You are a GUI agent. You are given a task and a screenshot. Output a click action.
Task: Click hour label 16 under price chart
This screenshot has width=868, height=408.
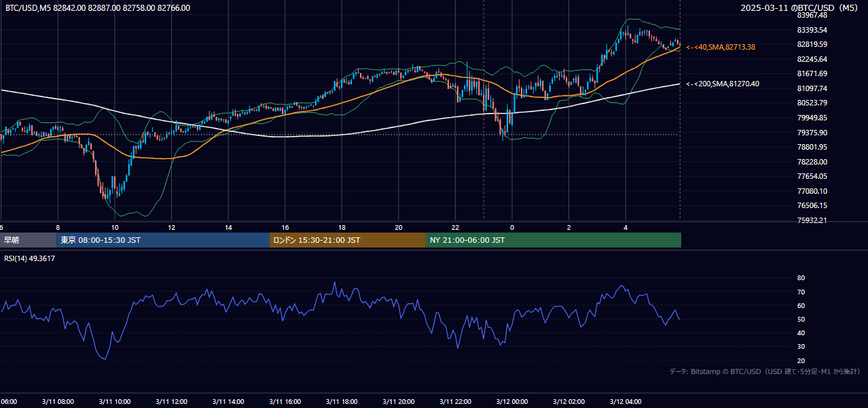click(285, 227)
